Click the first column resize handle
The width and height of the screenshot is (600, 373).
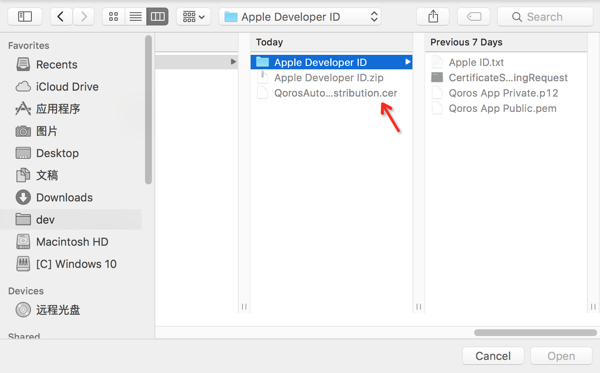click(244, 306)
